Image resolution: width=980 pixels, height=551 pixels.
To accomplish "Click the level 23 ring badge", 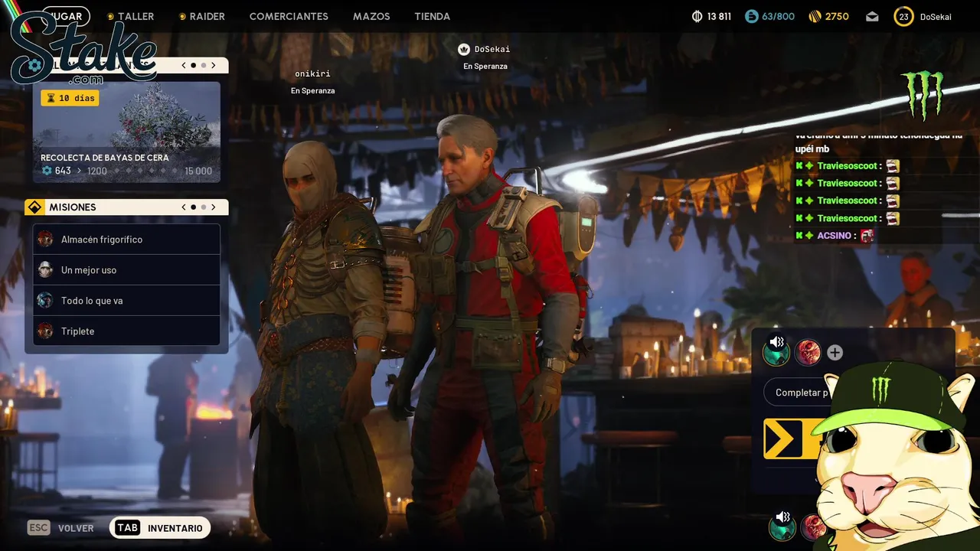I will [x=903, y=16].
